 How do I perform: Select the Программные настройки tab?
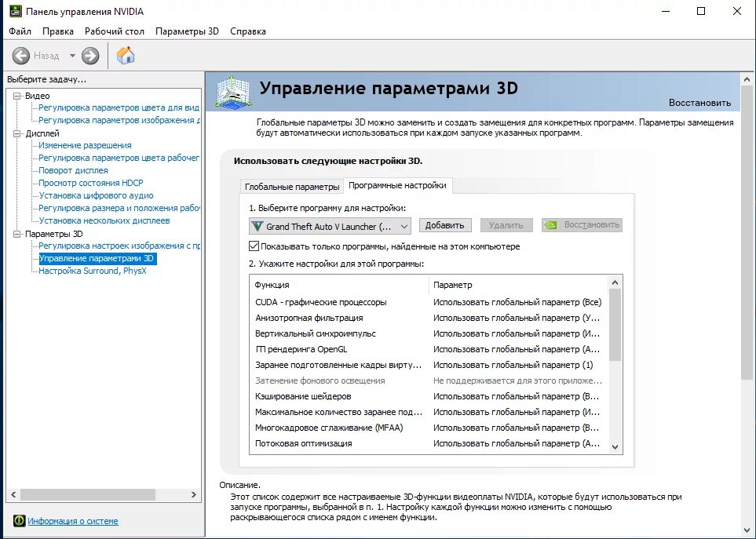click(x=397, y=185)
